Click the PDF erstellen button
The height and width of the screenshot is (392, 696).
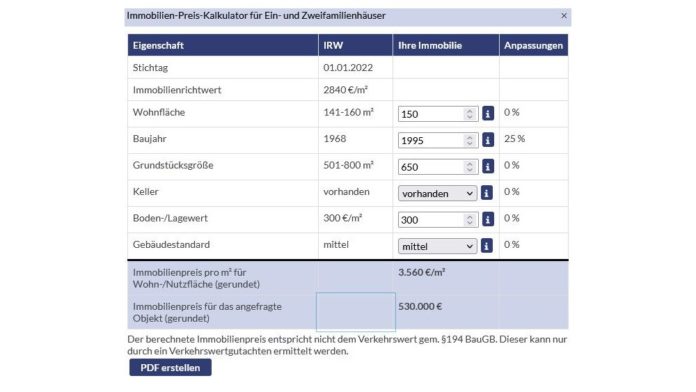coord(170,368)
